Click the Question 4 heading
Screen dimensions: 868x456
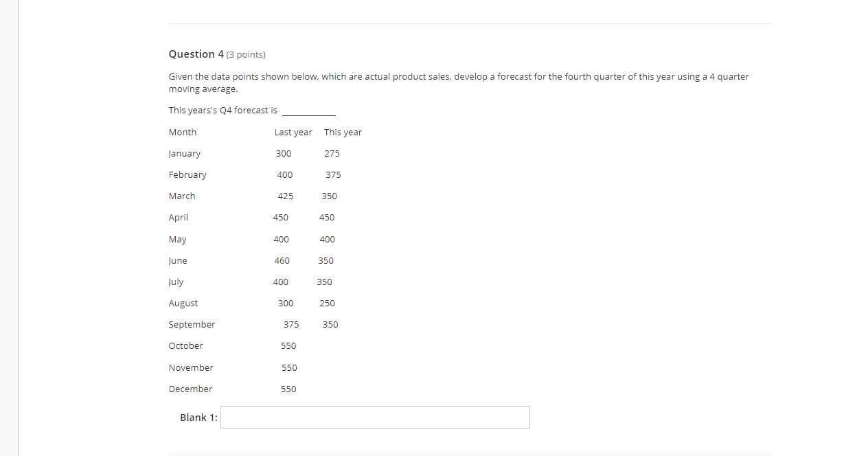(196, 54)
